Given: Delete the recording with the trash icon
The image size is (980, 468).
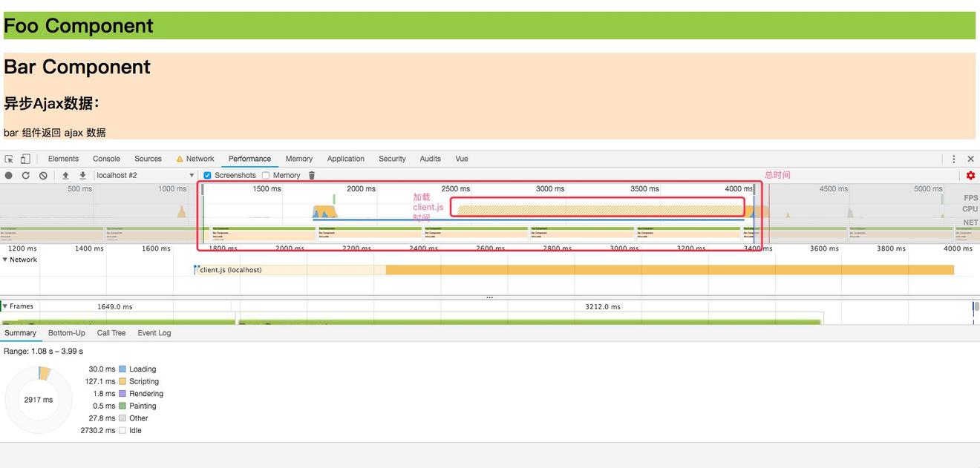Looking at the screenshot, I should [311, 175].
